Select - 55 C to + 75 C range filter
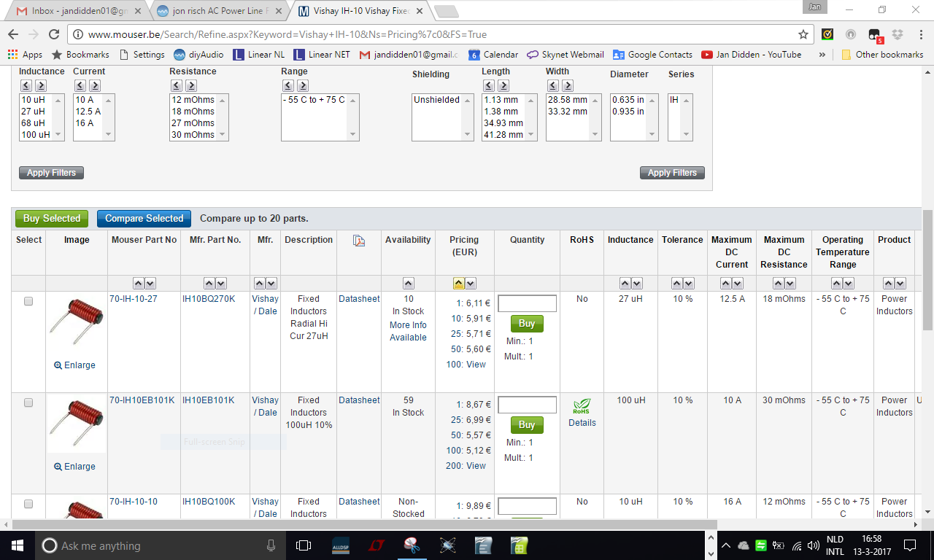Screen dimensions: 934x560 pos(314,100)
